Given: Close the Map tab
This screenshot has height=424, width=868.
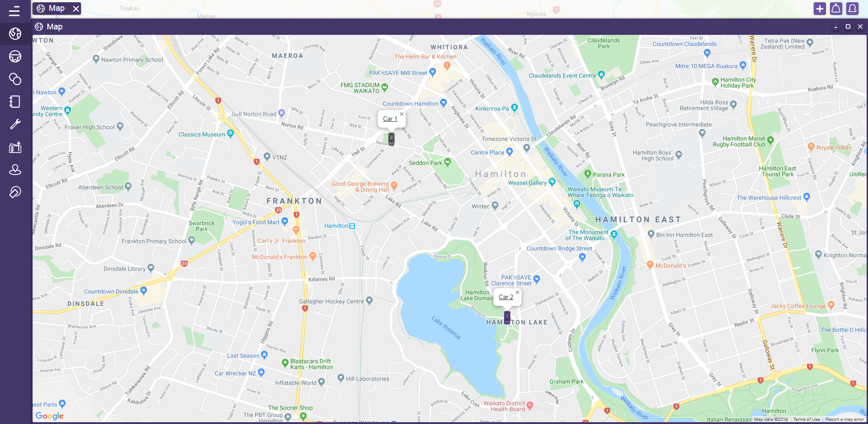Looking at the screenshot, I should [76, 9].
